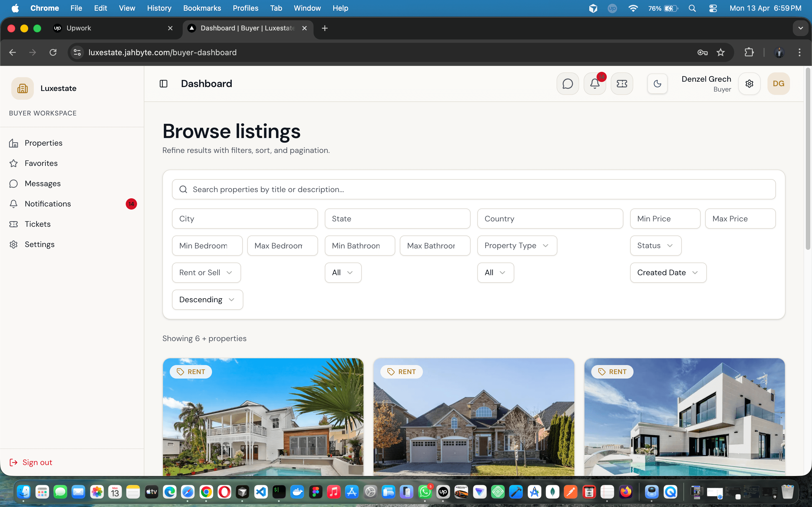This screenshot has width=812, height=507.
Task: Toggle dark mode with the moon icon
Action: (x=657, y=83)
